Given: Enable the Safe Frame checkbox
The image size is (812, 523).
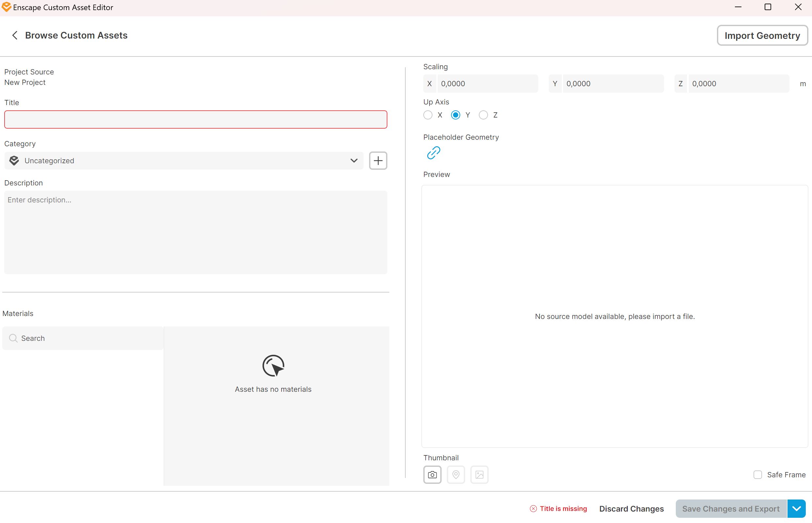Looking at the screenshot, I should tap(757, 475).
